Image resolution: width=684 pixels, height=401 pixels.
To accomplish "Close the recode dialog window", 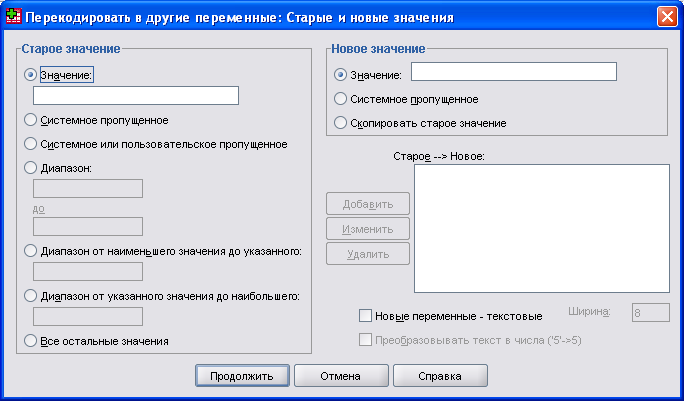I will click(x=667, y=17).
